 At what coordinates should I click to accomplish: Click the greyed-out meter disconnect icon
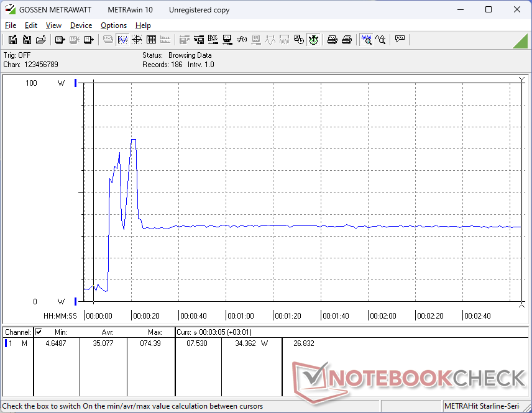click(x=75, y=40)
